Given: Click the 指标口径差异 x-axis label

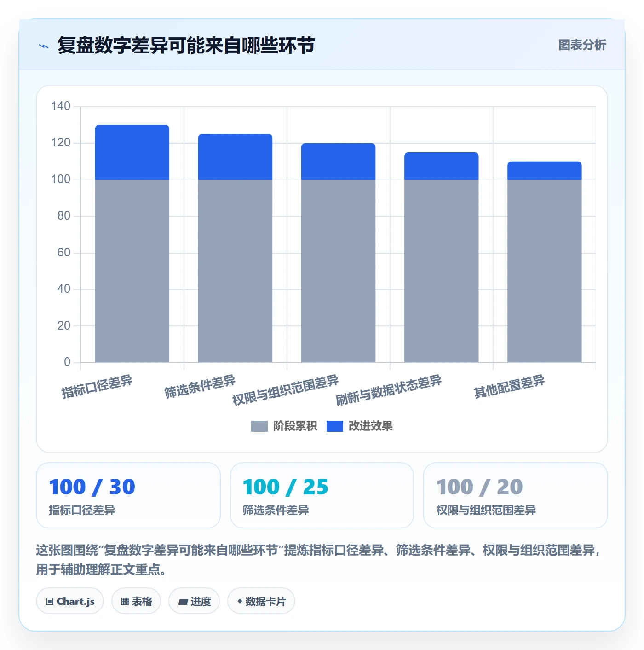Looking at the screenshot, I should tap(97, 387).
